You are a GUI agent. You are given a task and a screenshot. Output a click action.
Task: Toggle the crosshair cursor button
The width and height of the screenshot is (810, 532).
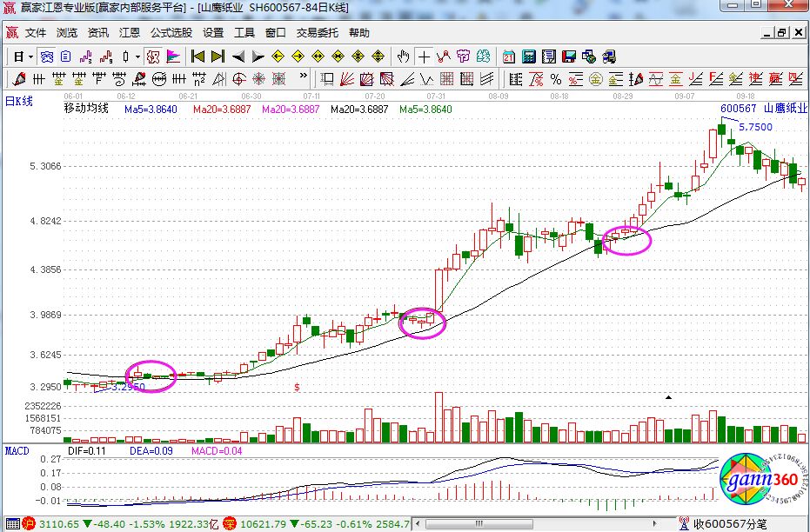424,57
